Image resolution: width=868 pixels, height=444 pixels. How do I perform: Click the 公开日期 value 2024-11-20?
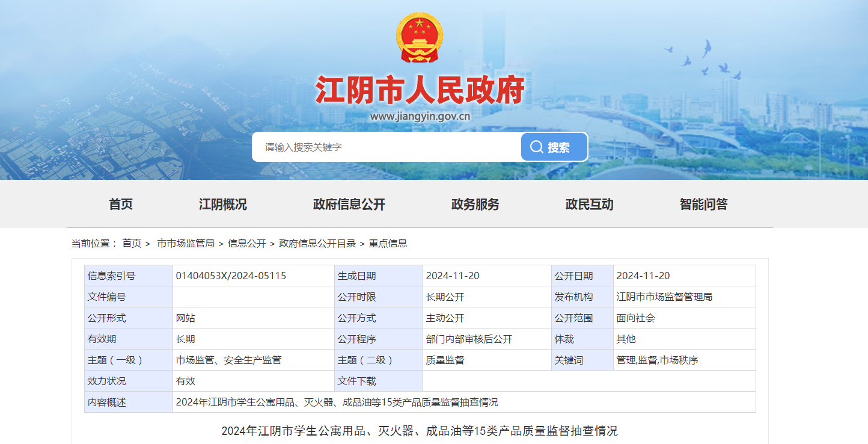click(x=643, y=276)
